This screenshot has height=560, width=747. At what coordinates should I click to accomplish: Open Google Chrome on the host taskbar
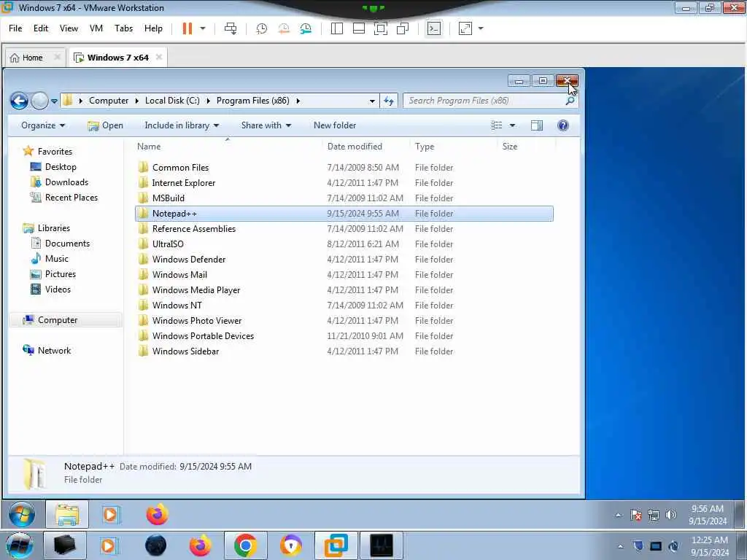[x=245, y=545]
